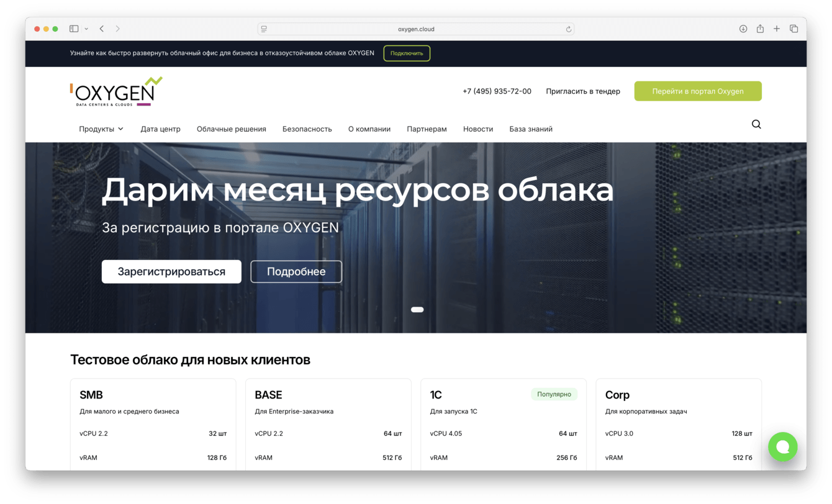Open a new tab with the plus icon
The image size is (832, 504).
[777, 29]
